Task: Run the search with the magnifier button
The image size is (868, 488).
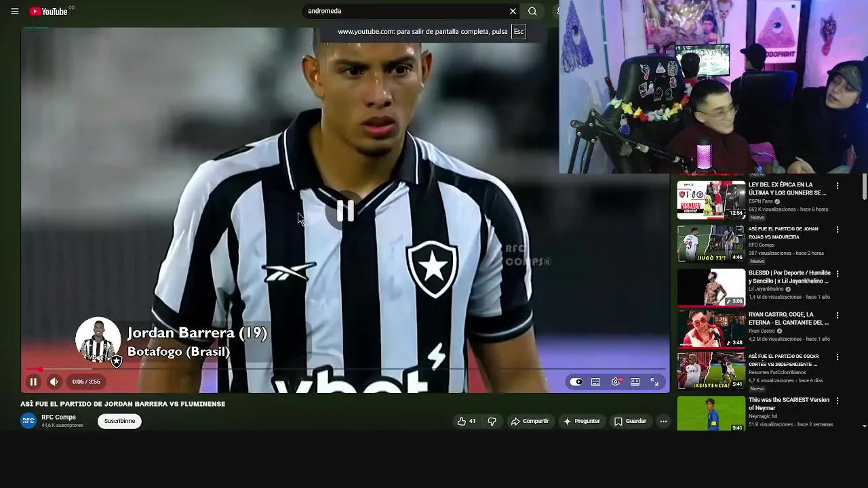Action: (x=532, y=11)
